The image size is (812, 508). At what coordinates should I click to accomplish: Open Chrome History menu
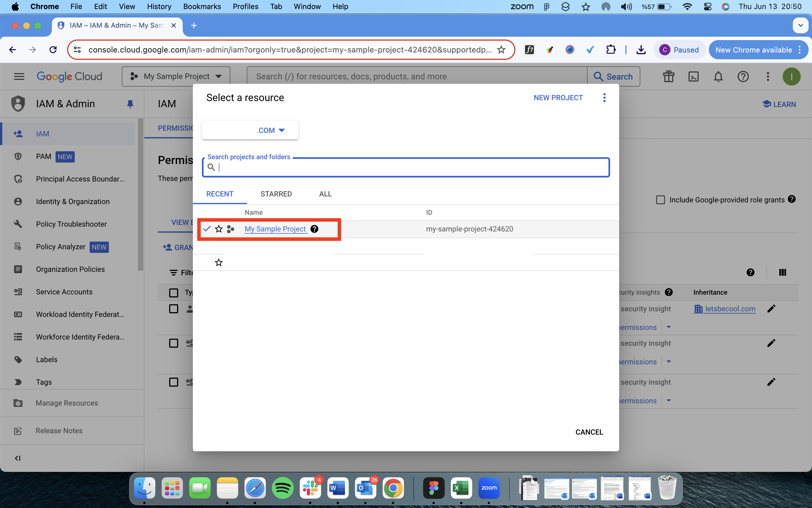[x=159, y=6]
